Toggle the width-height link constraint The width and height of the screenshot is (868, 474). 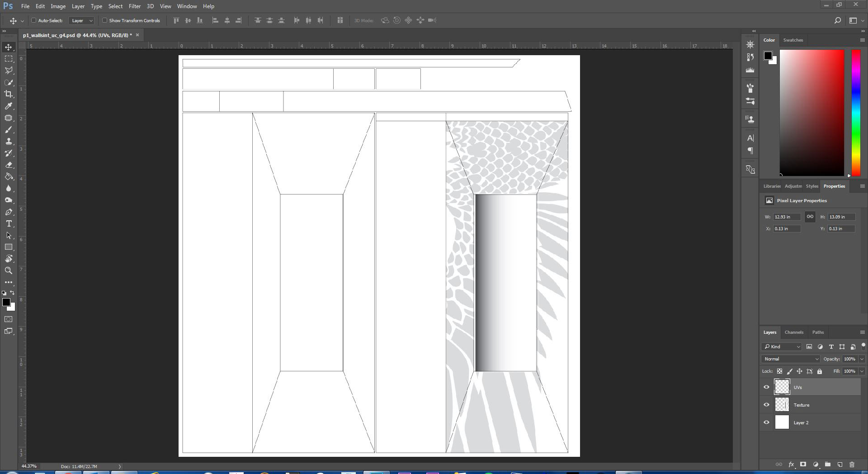(810, 217)
